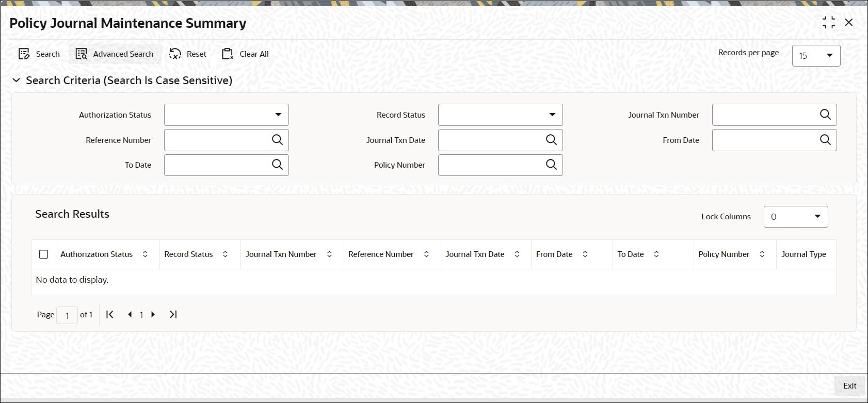Sort by From Date column
Screen dimensions: 868x403
click(585, 254)
